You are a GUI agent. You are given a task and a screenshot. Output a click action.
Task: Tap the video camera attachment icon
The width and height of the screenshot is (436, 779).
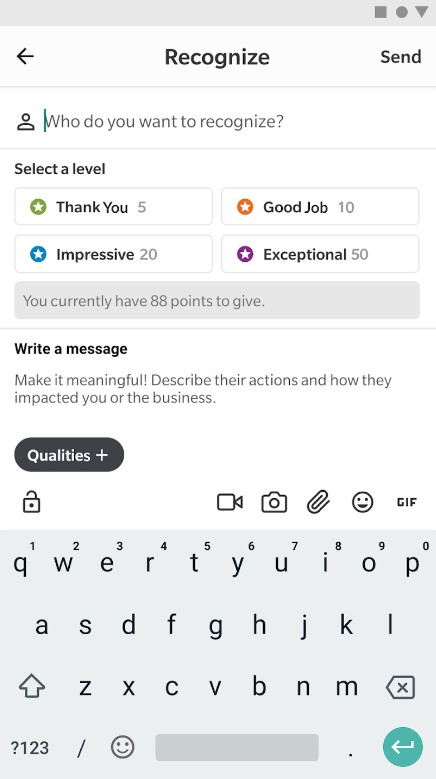click(230, 502)
